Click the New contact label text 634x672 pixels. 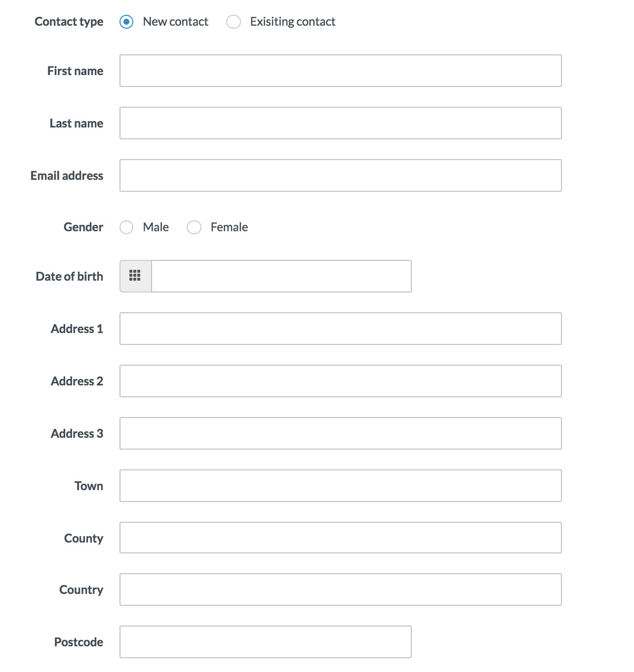pyautogui.click(x=175, y=22)
